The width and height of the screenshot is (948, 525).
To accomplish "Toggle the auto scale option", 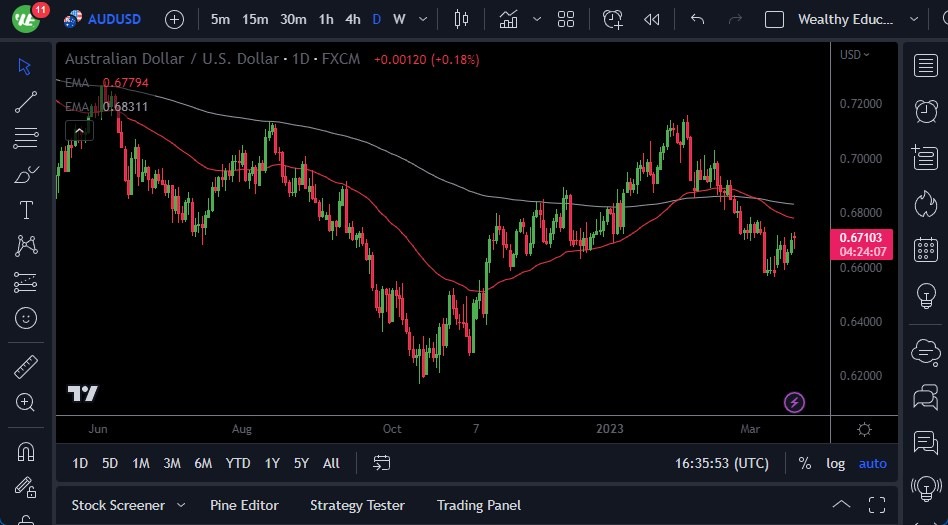I will pyautogui.click(x=872, y=463).
